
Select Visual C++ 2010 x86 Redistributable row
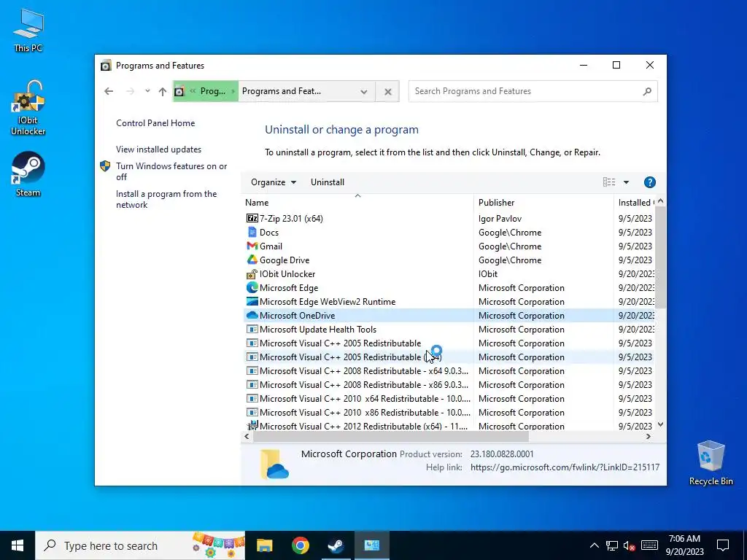tap(448, 412)
